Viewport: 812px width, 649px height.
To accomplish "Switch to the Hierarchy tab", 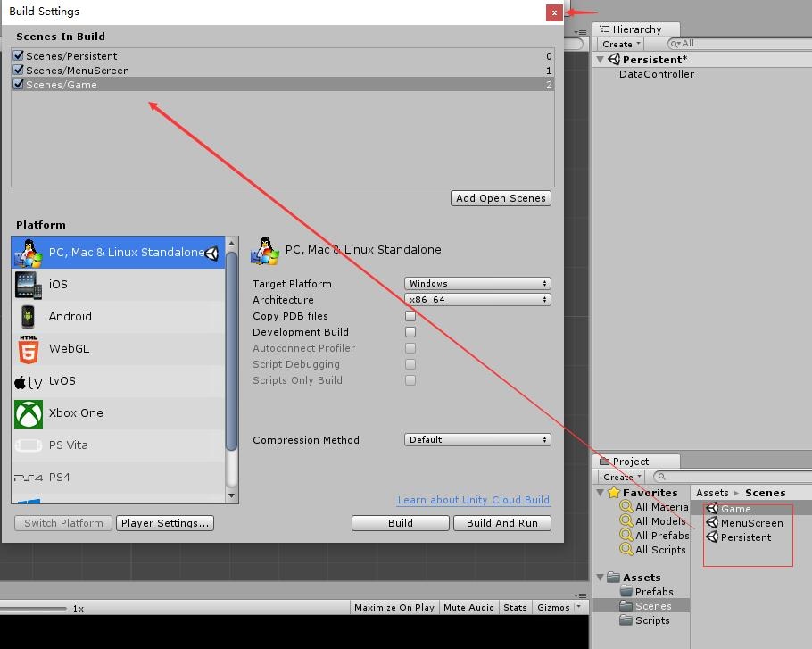I will point(636,29).
